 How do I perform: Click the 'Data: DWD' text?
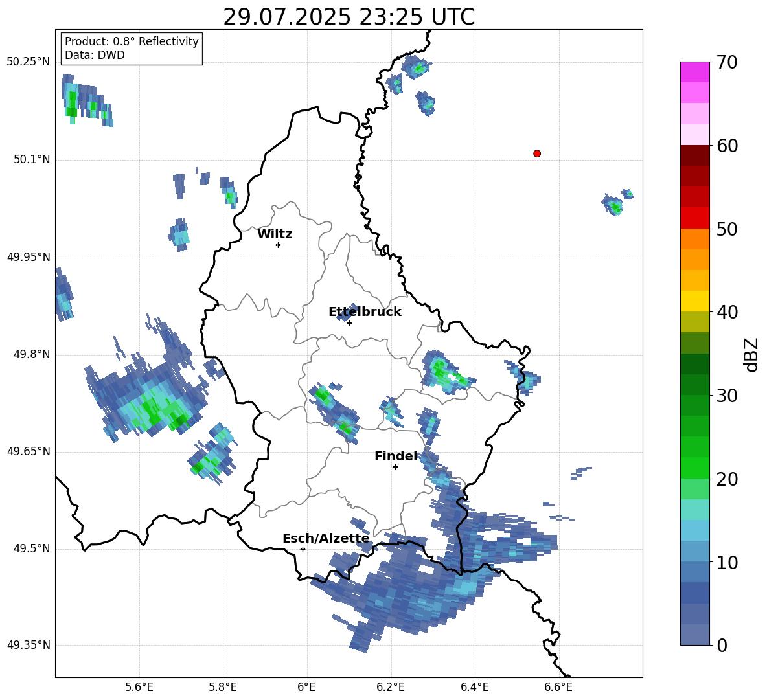click(x=95, y=55)
